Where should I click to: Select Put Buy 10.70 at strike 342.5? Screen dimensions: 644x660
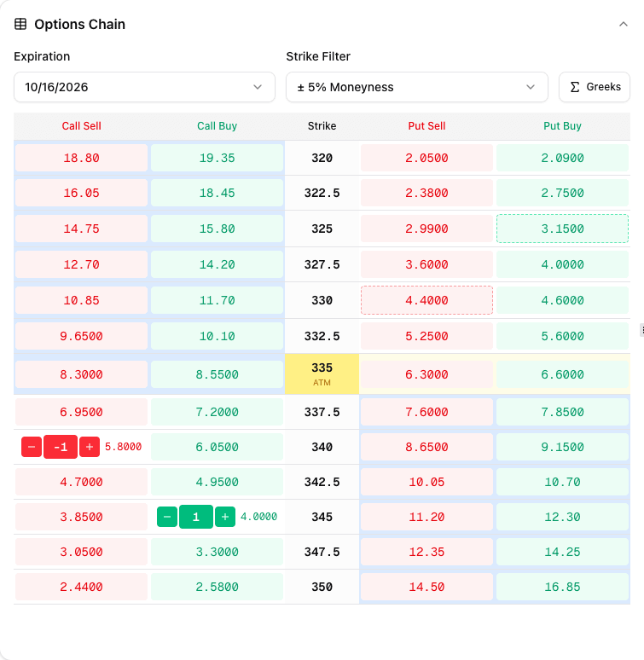(x=562, y=482)
